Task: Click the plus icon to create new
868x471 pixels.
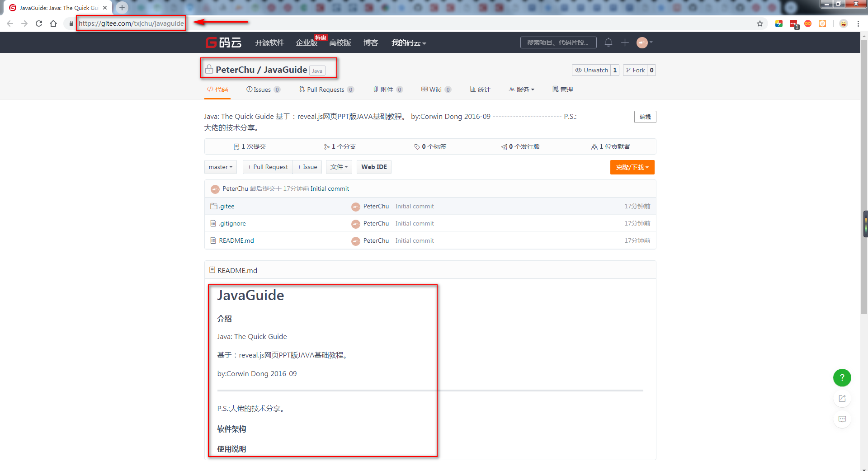Action: pyautogui.click(x=625, y=42)
